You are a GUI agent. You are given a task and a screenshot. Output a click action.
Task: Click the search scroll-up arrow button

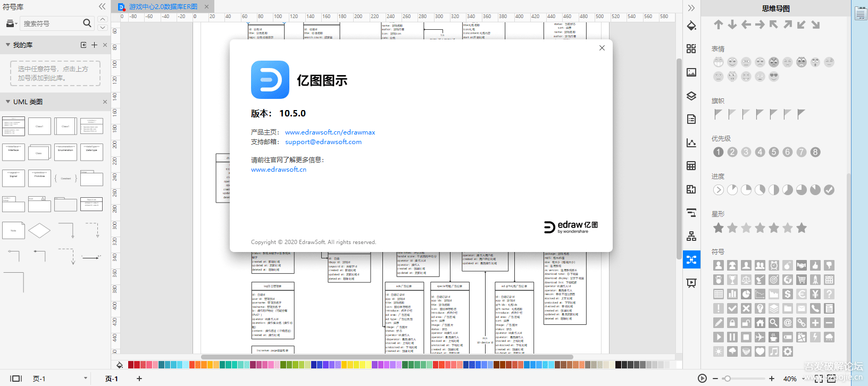(103, 19)
